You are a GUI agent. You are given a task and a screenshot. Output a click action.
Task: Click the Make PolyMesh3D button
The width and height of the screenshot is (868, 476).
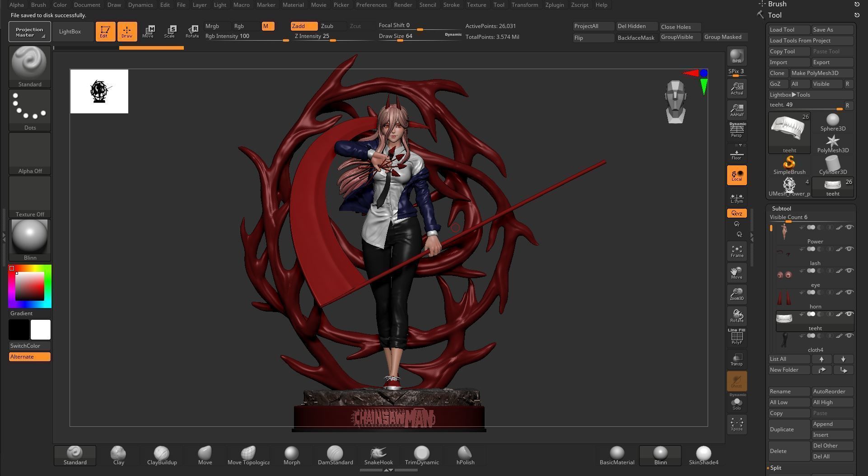coord(821,73)
